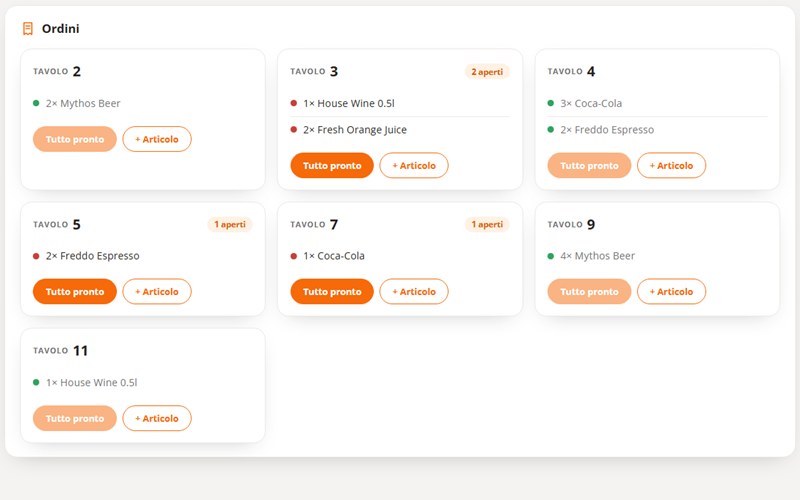
Task: Click the Ordini heading
Action: click(61, 29)
